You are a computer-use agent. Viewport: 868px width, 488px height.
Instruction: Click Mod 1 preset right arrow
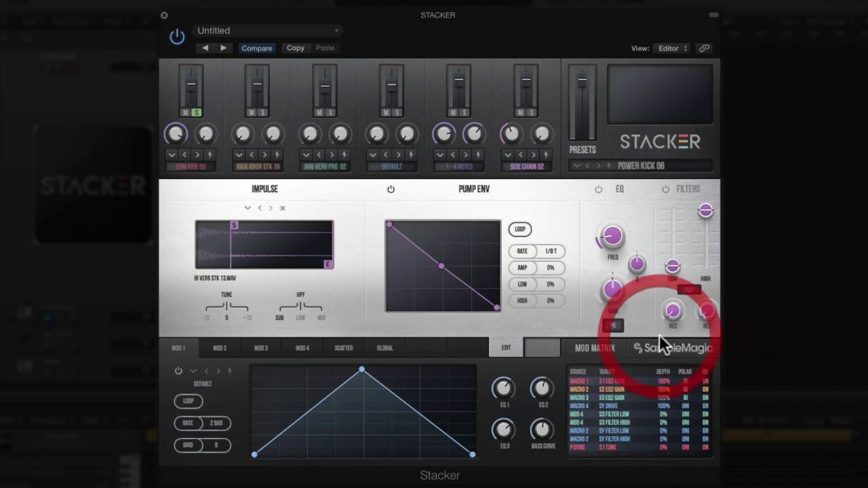coord(218,371)
